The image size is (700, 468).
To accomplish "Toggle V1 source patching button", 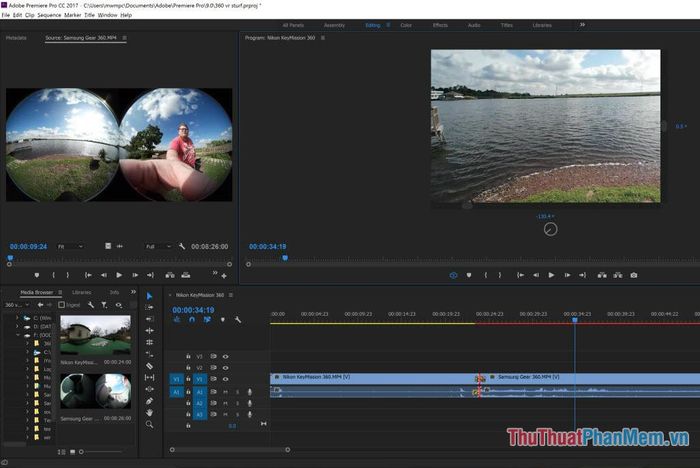I will click(176, 379).
